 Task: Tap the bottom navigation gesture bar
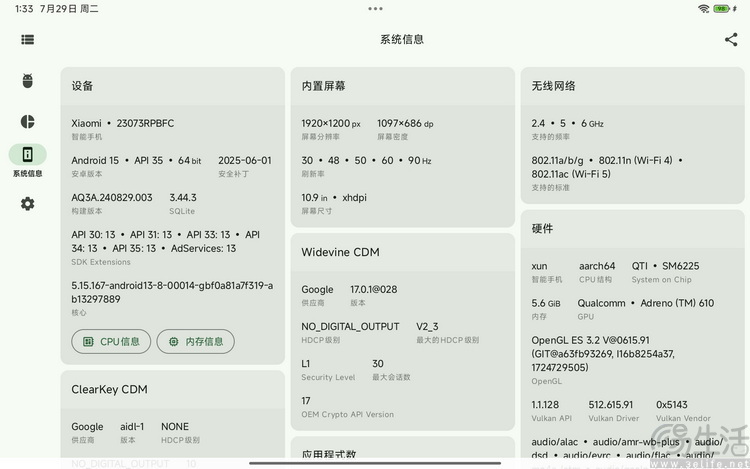[375, 463]
